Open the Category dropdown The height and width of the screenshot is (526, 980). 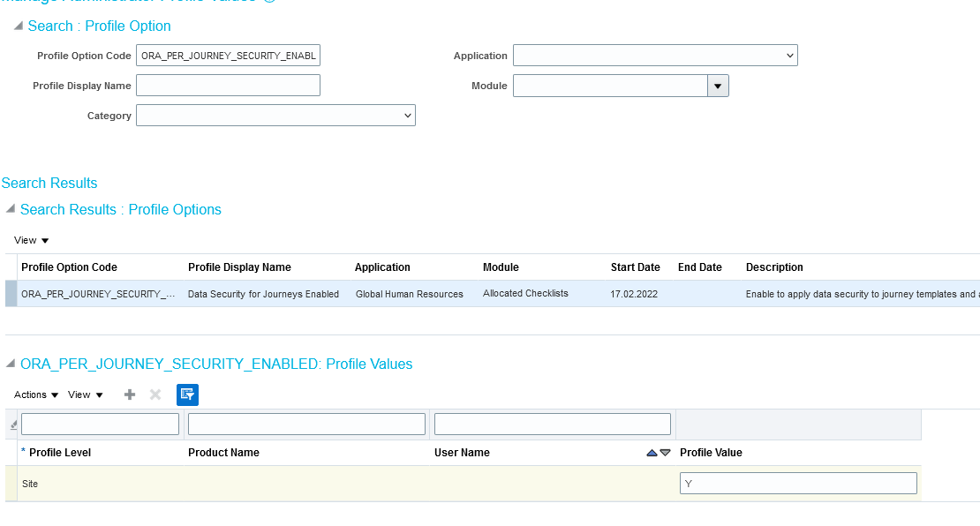click(407, 115)
